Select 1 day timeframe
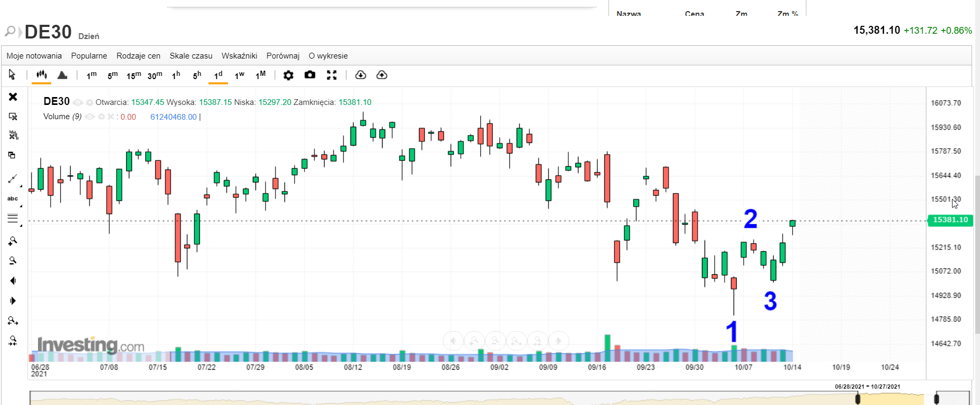 (x=218, y=75)
